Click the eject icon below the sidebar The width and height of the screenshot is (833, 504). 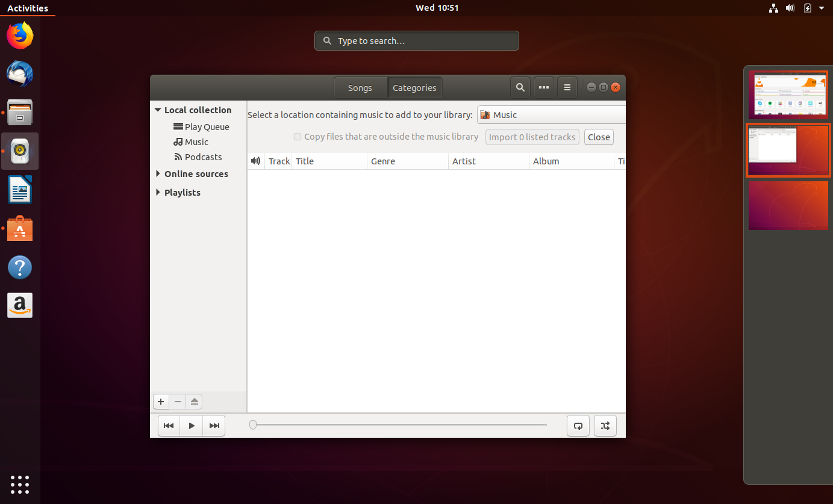coord(194,402)
